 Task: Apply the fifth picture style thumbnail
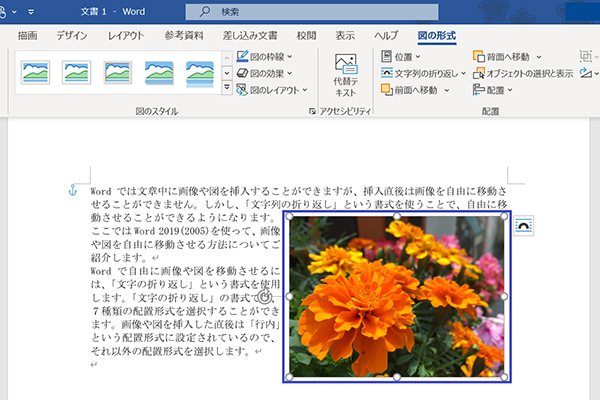coord(200,72)
